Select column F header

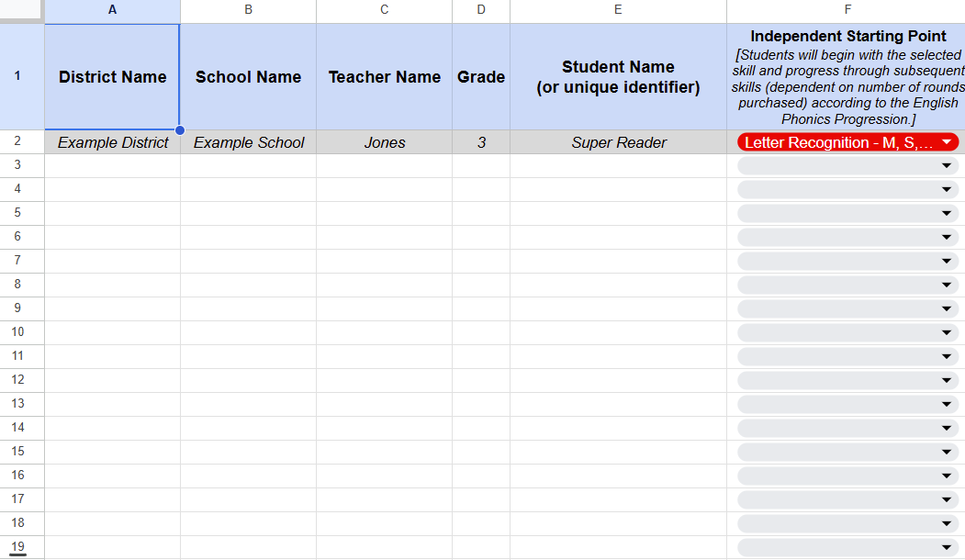click(847, 10)
